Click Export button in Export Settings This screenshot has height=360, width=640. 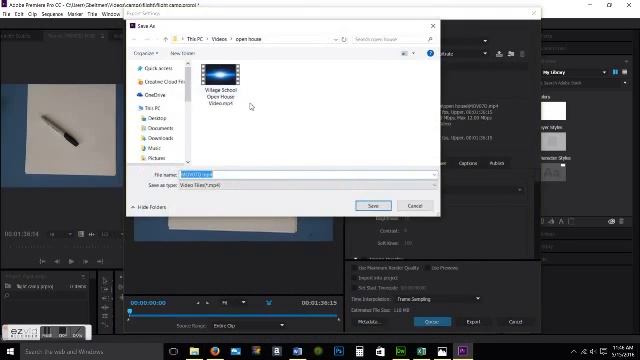[473, 322]
